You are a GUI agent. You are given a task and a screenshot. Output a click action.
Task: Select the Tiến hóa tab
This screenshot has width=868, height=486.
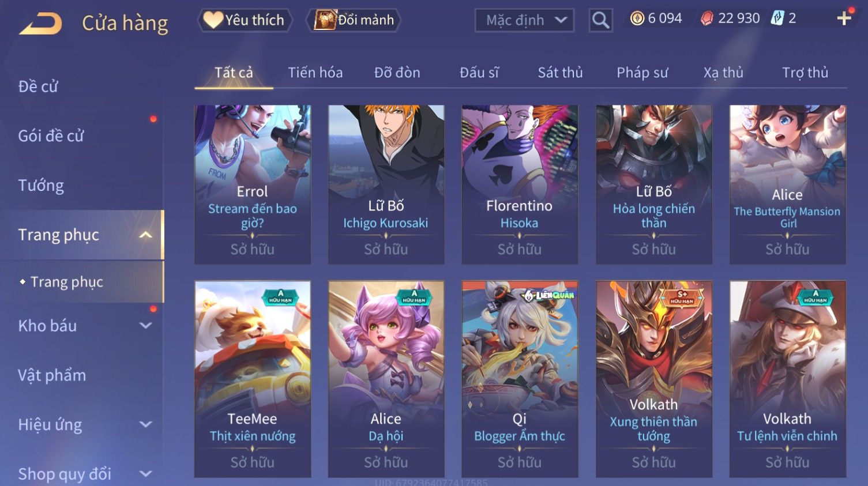pyautogui.click(x=315, y=73)
